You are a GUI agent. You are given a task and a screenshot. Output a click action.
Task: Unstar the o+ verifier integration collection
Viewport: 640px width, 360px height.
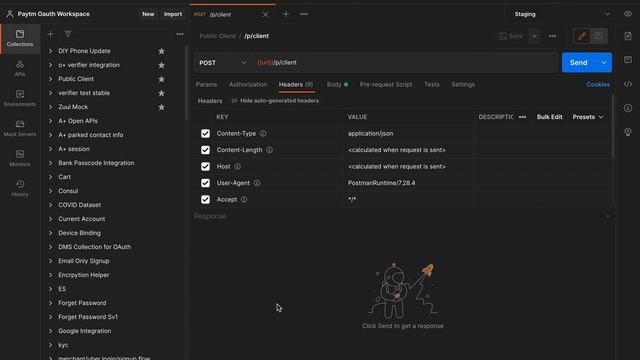pyautogui.click(x=161, y=65)
